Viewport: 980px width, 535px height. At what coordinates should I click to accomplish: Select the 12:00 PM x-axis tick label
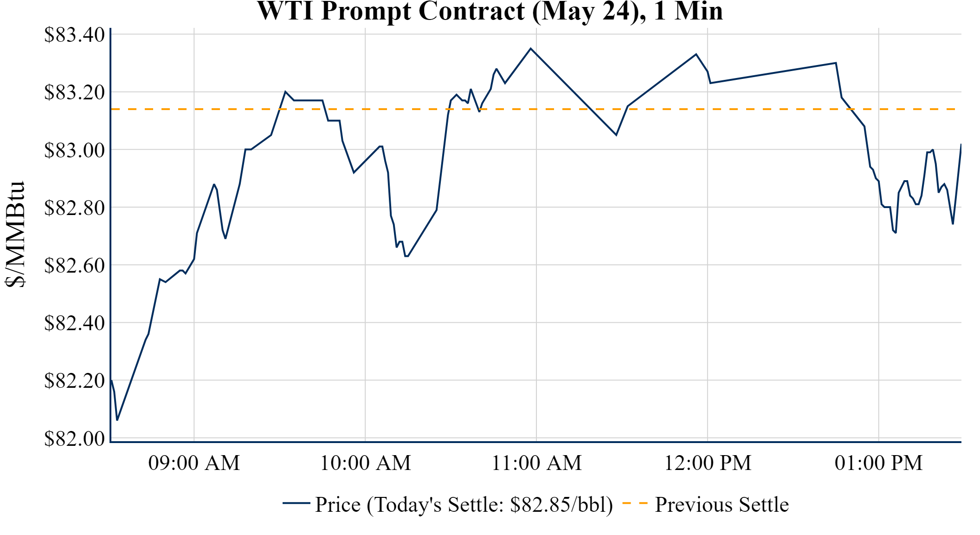708,463
